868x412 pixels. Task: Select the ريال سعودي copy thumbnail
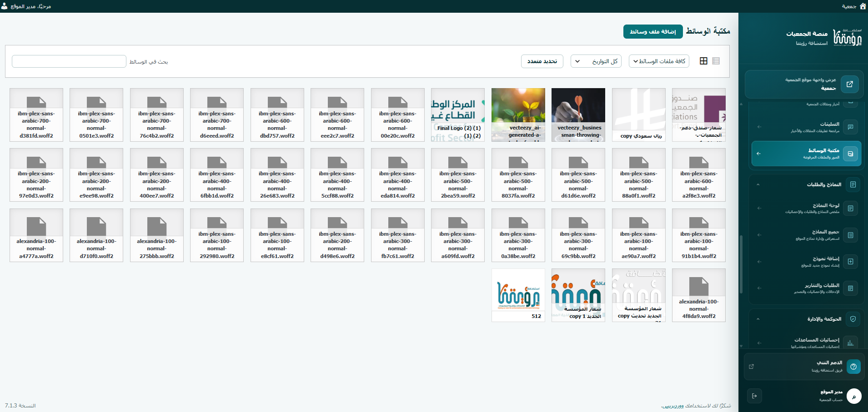(639, 115)
